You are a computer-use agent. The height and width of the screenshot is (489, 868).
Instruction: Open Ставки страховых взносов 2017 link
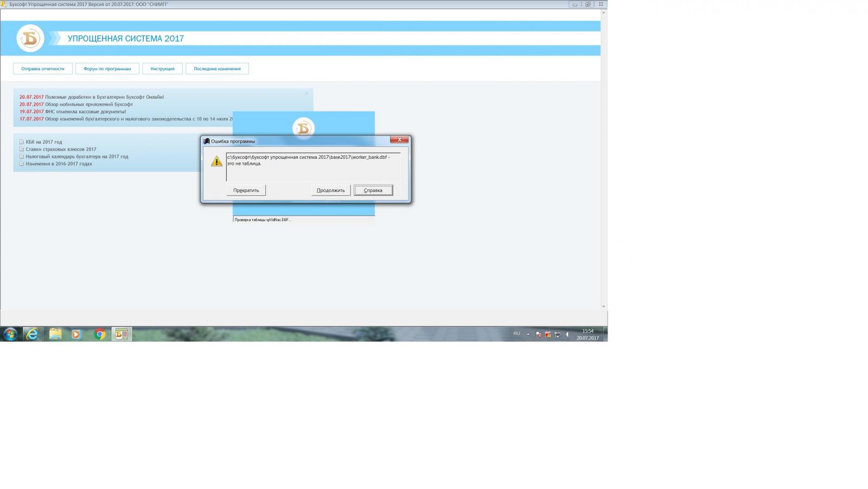(x=61, y=149)
